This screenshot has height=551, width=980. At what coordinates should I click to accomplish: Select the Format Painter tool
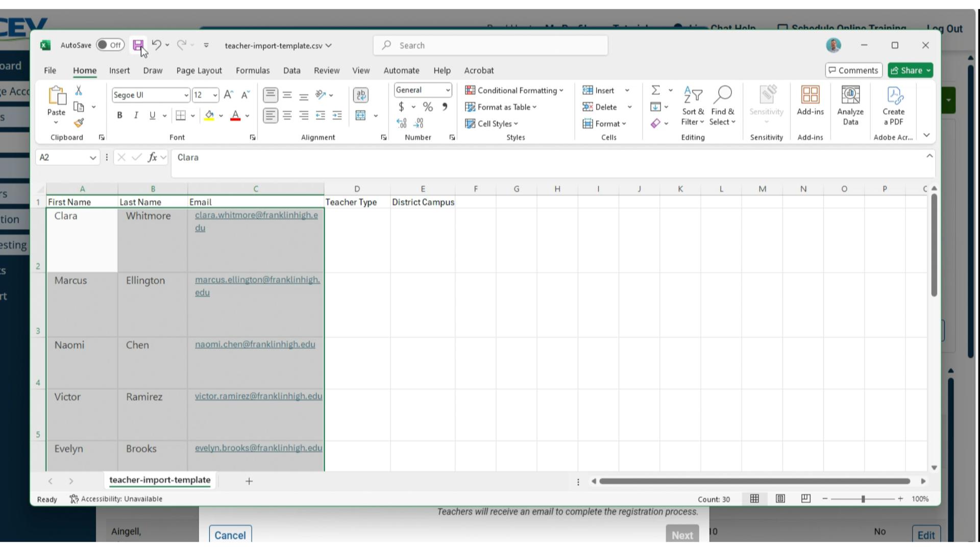click(79, 123)
